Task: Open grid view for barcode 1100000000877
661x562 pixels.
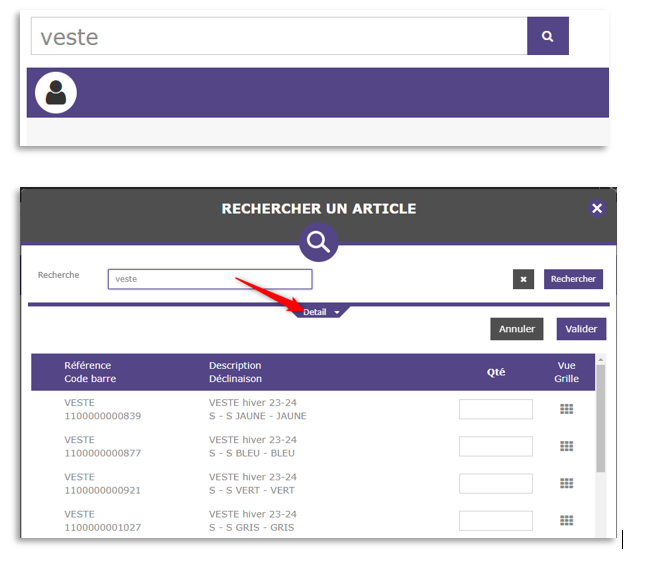Action: coord(566,446)
